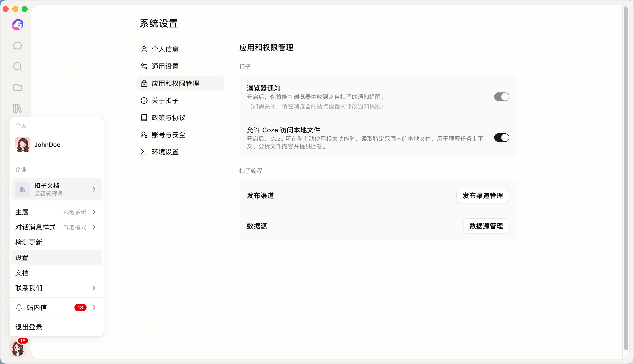
Task: Expand the 扣子文档 enterprise chevron
Action: (94, 189)
